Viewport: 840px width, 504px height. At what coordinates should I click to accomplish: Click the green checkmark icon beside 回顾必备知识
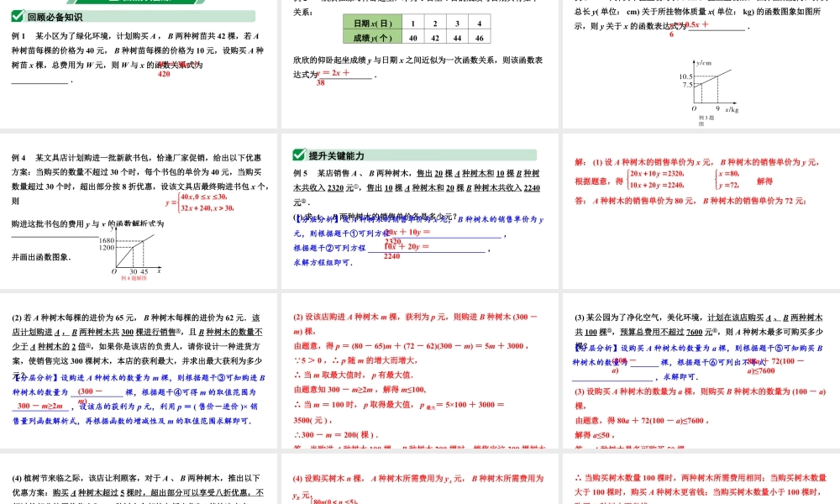click(18, 15)
